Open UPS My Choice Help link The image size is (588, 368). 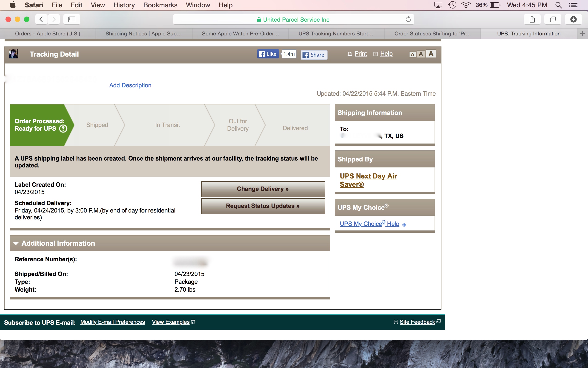pos(369,224)
